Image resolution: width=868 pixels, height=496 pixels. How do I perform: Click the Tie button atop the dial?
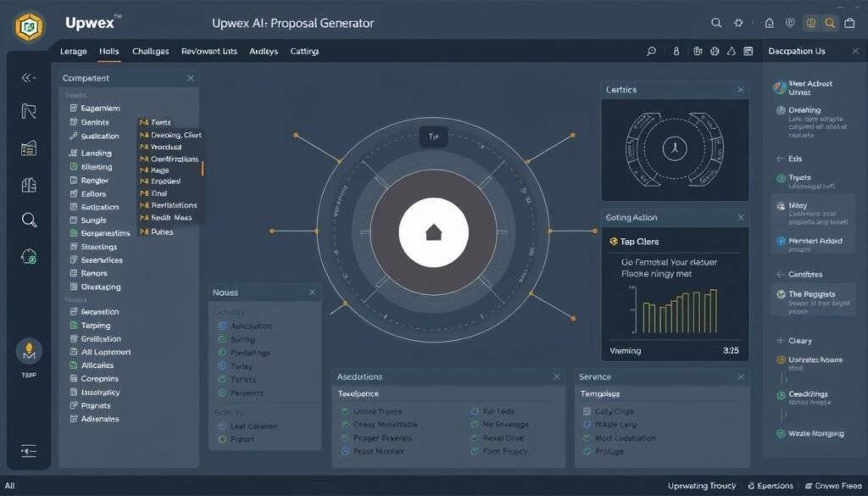433,137
